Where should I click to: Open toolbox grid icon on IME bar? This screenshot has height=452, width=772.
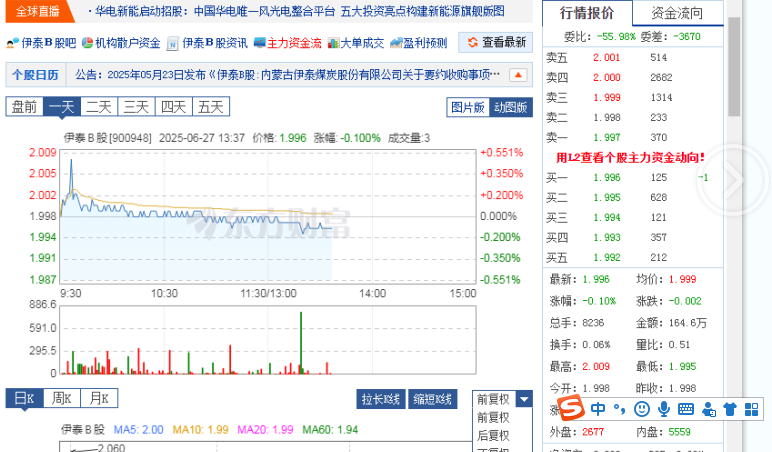click(751, 409)
